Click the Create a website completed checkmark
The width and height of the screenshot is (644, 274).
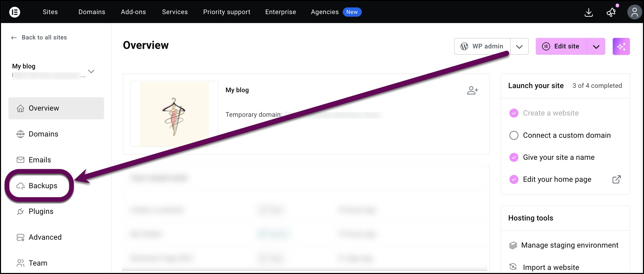514,113
